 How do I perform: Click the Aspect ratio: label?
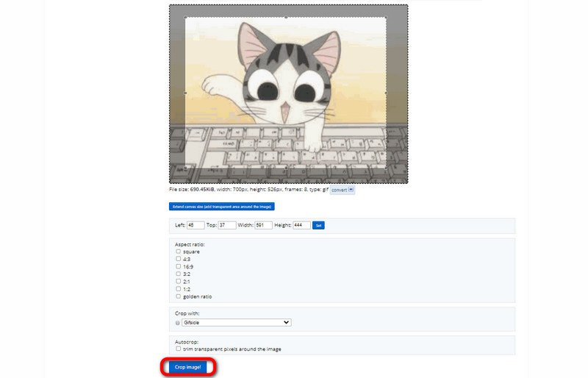[190, 244]
